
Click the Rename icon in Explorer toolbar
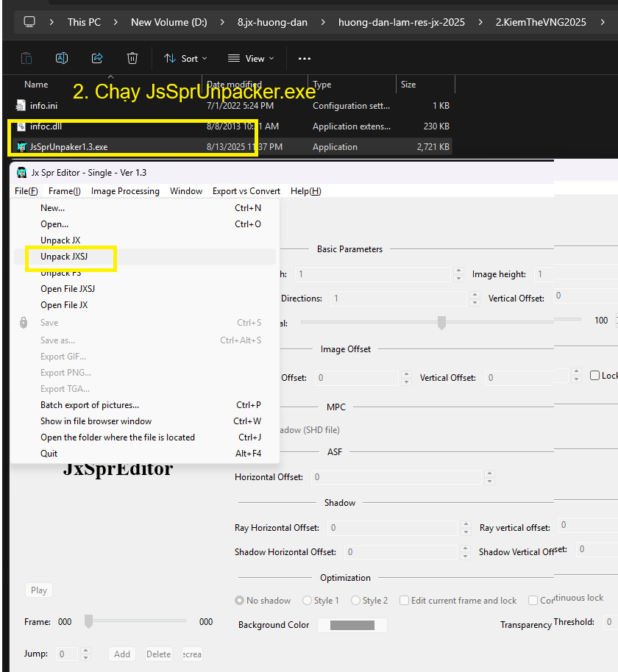pos(62,58)
